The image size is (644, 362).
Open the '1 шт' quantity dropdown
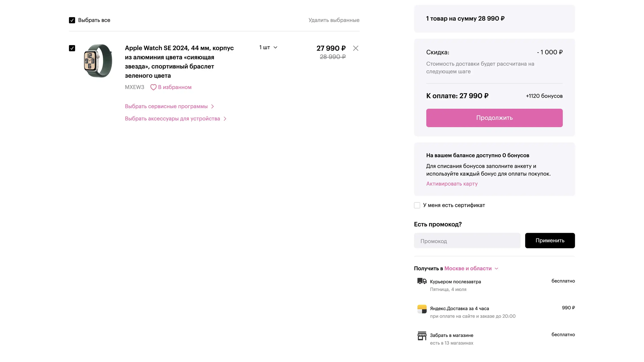pyautogui.click(x=268, y=47)
